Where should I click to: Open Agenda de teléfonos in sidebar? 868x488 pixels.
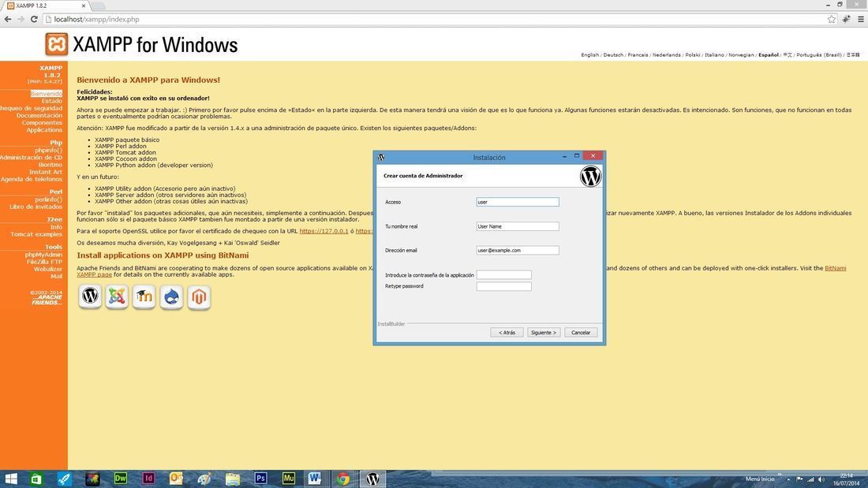click(x=32, y=179)
